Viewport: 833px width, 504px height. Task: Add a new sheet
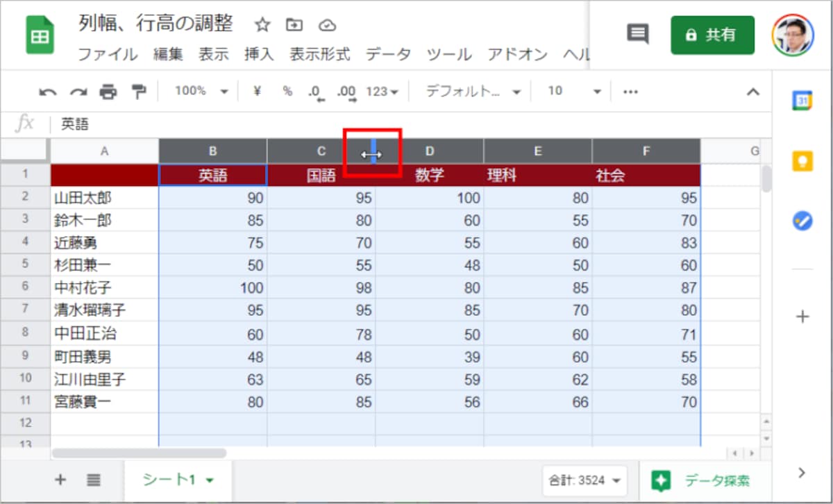coord(60,479)
